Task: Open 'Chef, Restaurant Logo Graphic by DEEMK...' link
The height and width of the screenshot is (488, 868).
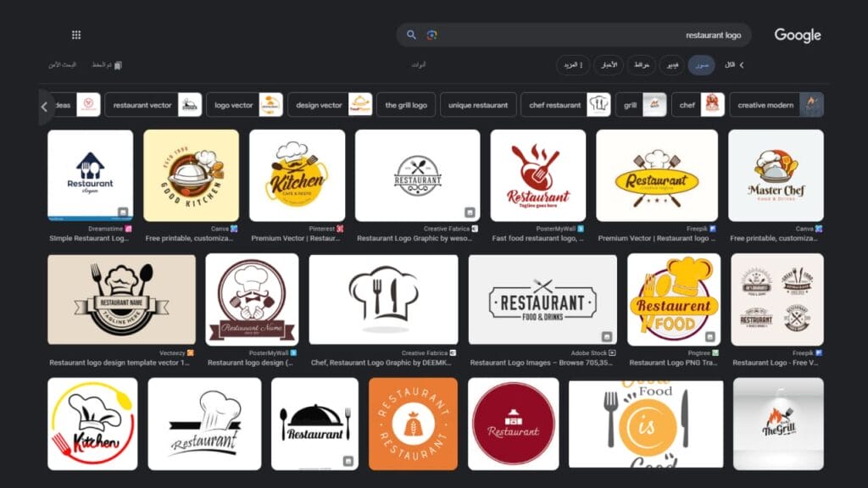Action: coord(381,363)
